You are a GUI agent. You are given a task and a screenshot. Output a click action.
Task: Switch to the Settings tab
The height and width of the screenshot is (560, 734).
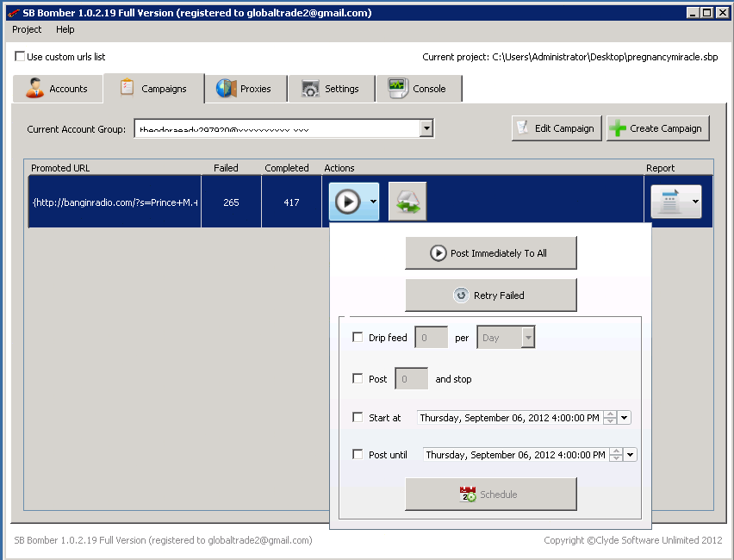(x=332, y=89)
